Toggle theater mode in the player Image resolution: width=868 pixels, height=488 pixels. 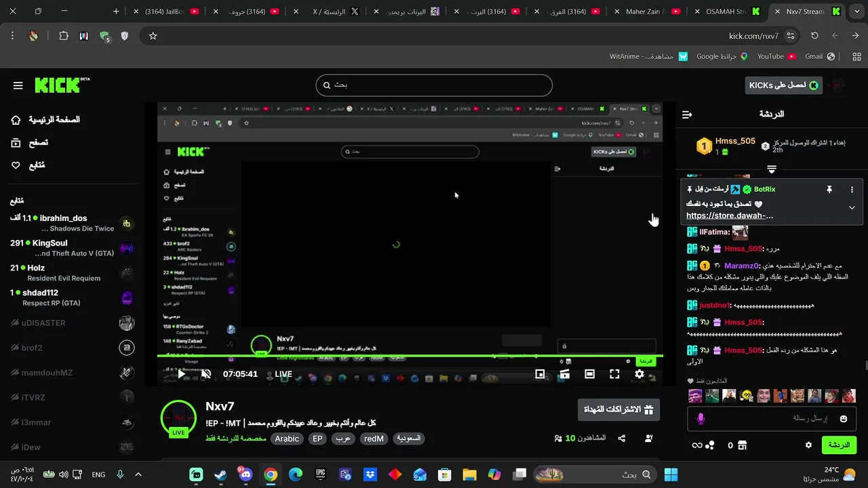point(589,374)
